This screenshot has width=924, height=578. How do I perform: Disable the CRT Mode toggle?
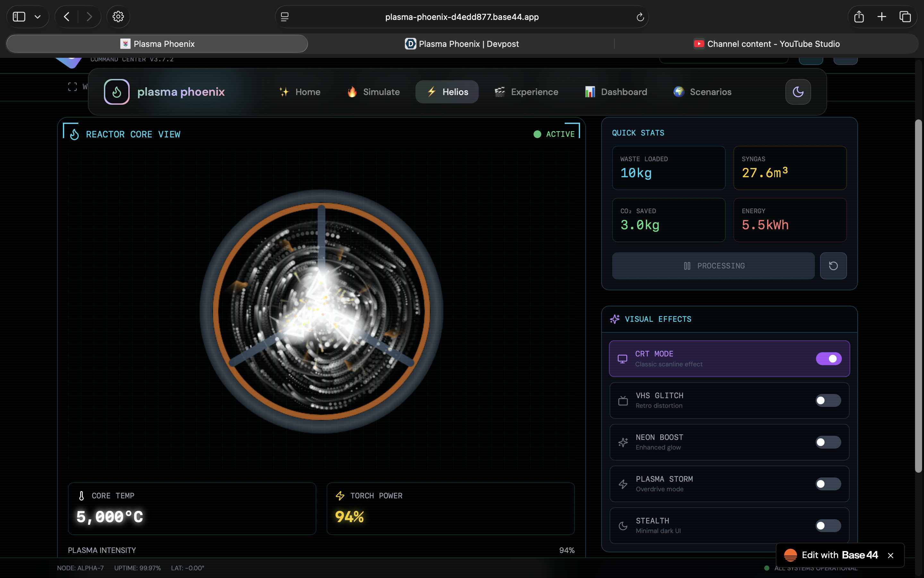tap(828, 359)
